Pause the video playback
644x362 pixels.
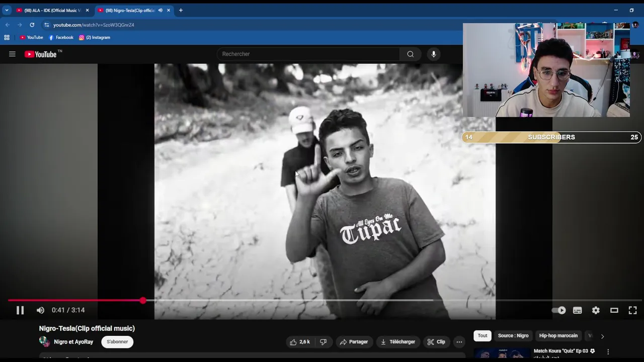(x=20, y=310)
